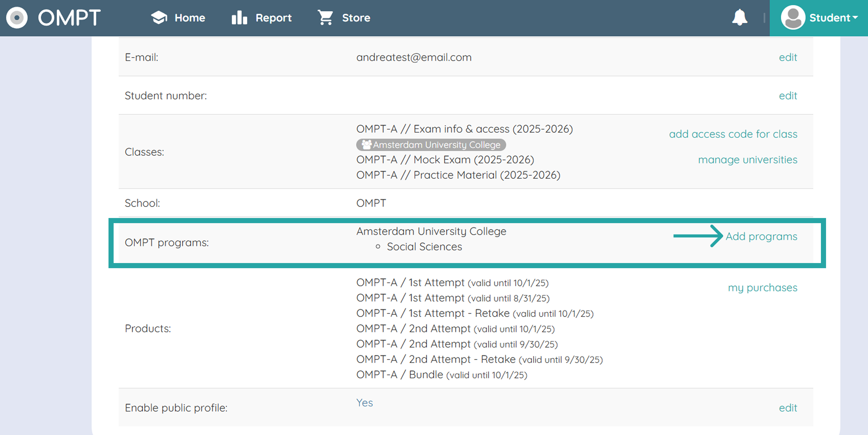Click the OMPT programs: label
Screen dimensions: 868x435
click(166, 243)
